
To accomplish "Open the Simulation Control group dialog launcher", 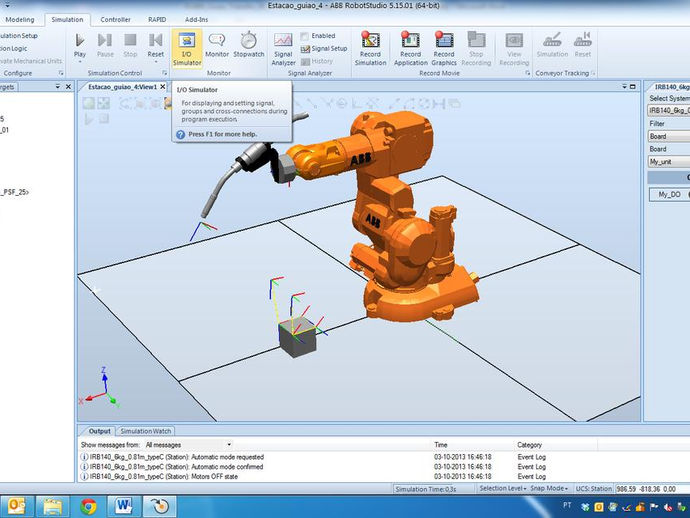I will pyautogui.click(x=165, y=73).
